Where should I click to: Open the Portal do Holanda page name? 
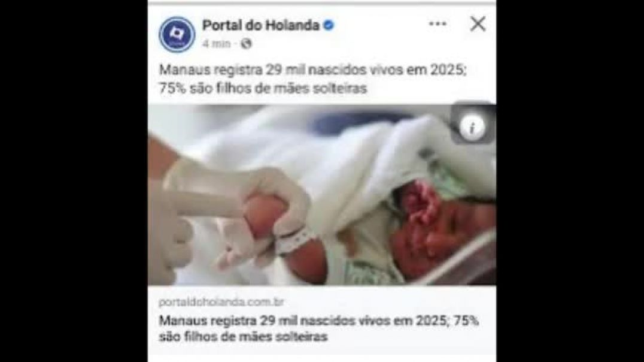(x=261, y=26)
